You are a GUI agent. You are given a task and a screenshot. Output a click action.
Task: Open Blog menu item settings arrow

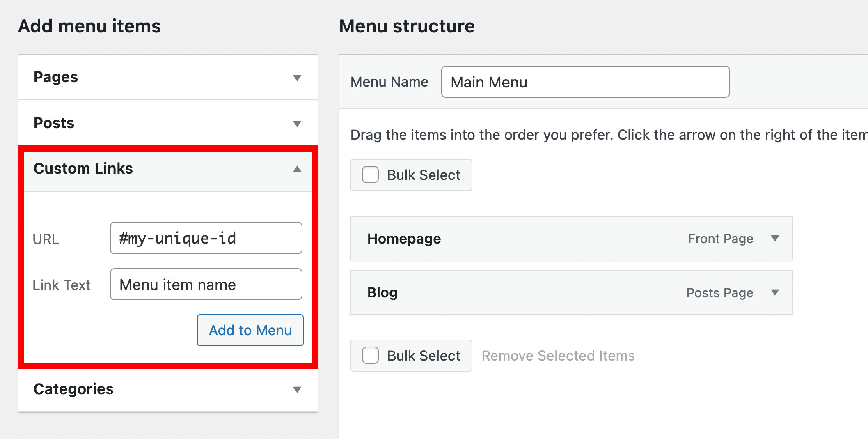(x=775, y=292)
